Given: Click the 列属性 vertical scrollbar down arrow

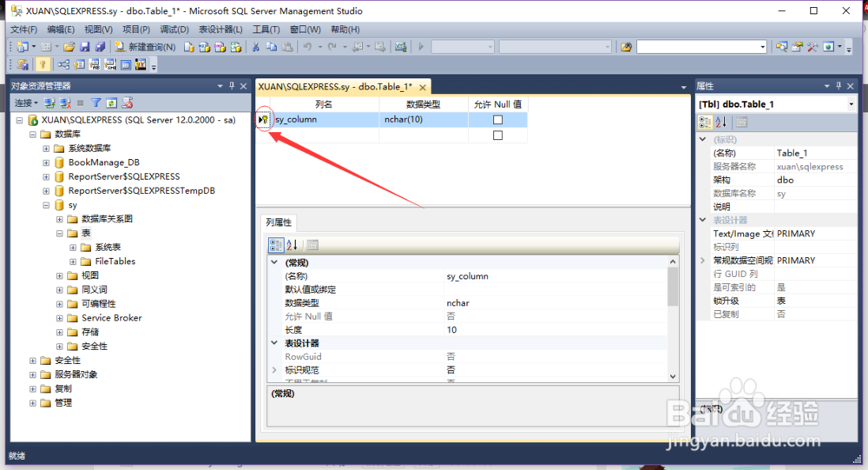Looking at the screenshot, I should click(673, 376).
